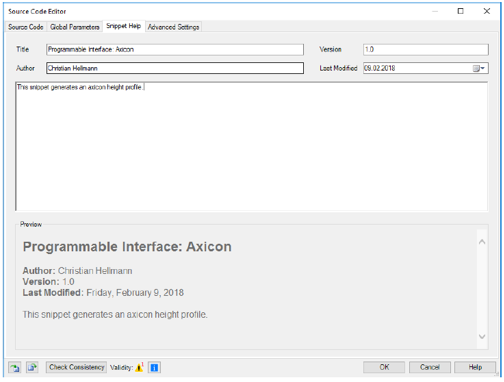Screen dimensions: 504x382
Task: Click inside the snippet description text area
Action: tap(252, 147)
